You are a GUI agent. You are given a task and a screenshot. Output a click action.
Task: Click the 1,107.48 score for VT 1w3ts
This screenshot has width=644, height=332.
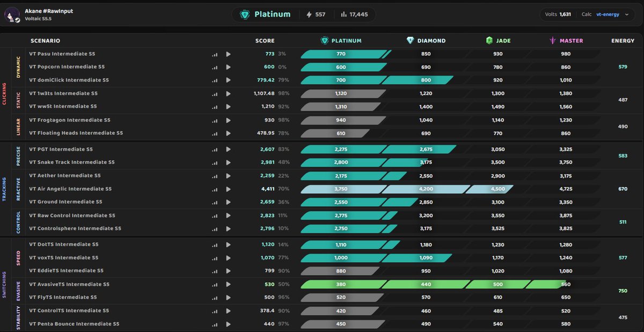(x=264, y=93)
